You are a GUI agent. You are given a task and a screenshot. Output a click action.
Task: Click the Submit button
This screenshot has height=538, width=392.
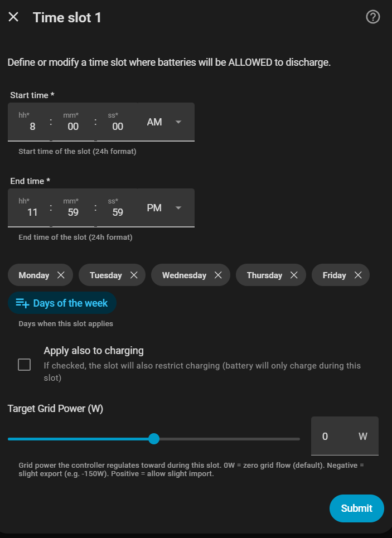356,508
